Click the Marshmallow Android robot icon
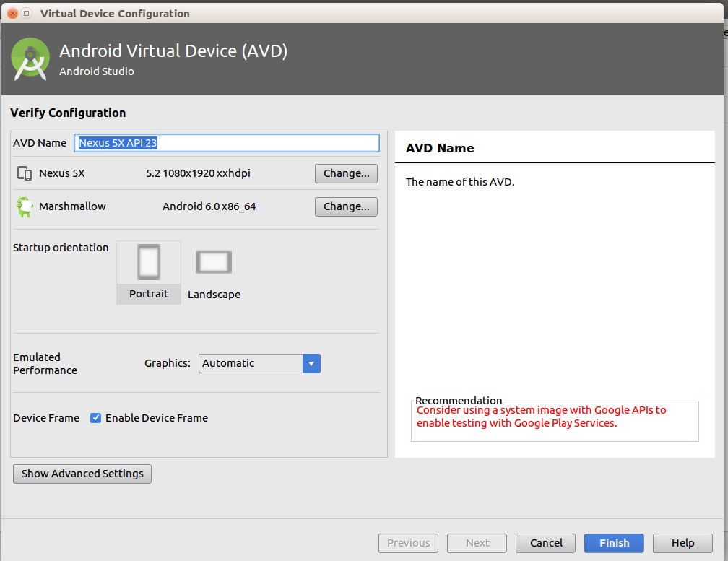This screenshot has height=561, width=728. click(25, 206)
